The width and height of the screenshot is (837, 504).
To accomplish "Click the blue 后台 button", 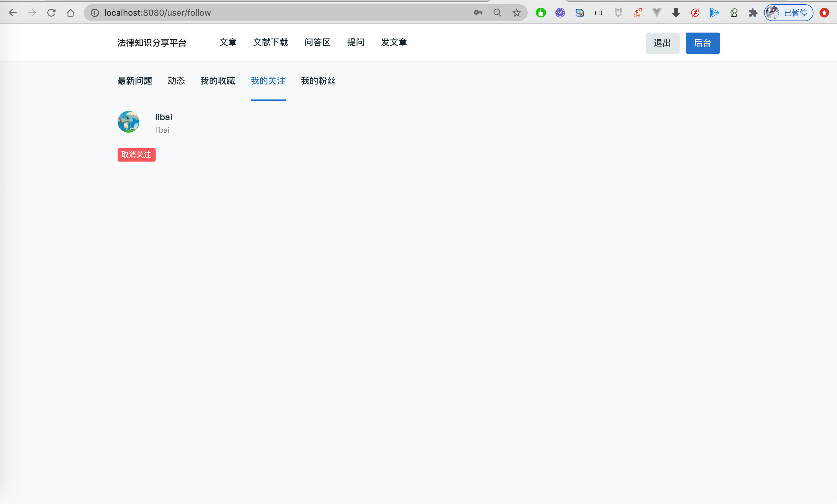I will tap(702, 43).
